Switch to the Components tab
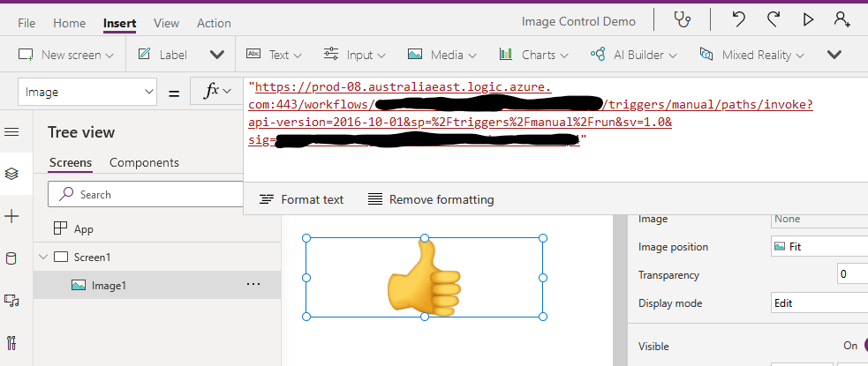This screenshot has height=366, width=868. 144,162
